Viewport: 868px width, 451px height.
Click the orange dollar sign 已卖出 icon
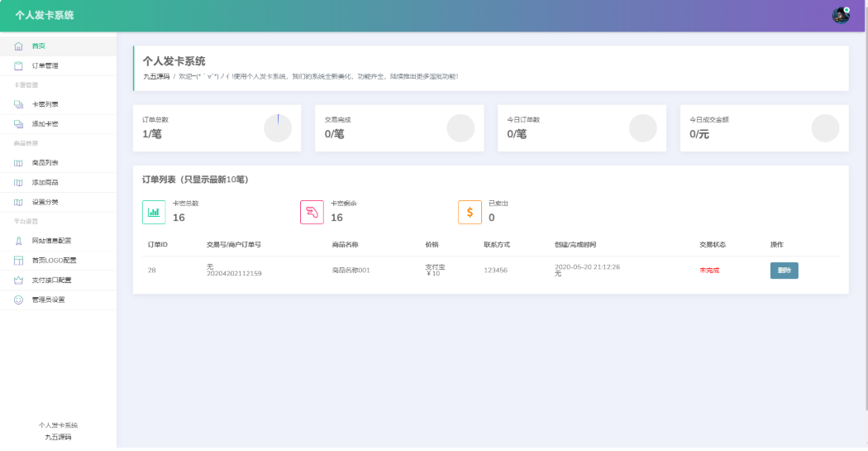(x=470, y=212)
